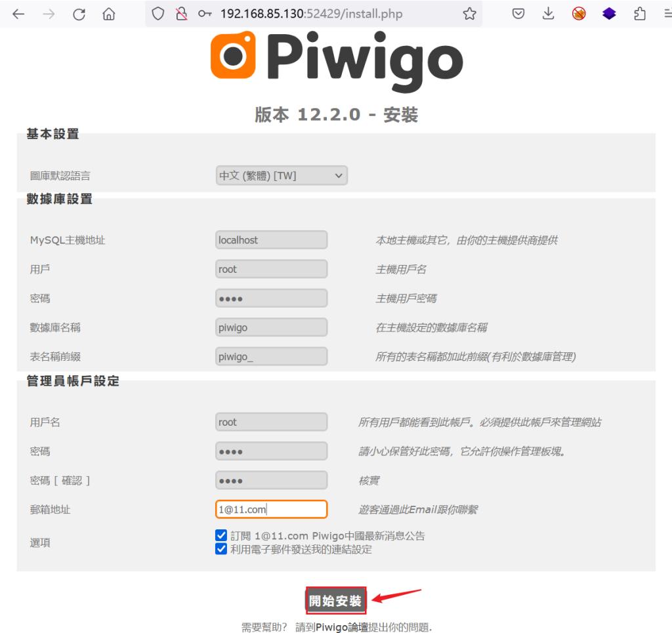Click the database password field

pos(271,298)
